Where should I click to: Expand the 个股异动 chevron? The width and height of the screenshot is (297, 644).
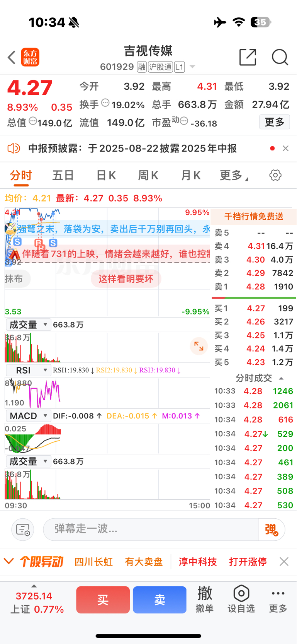click(x=8, y=561)
